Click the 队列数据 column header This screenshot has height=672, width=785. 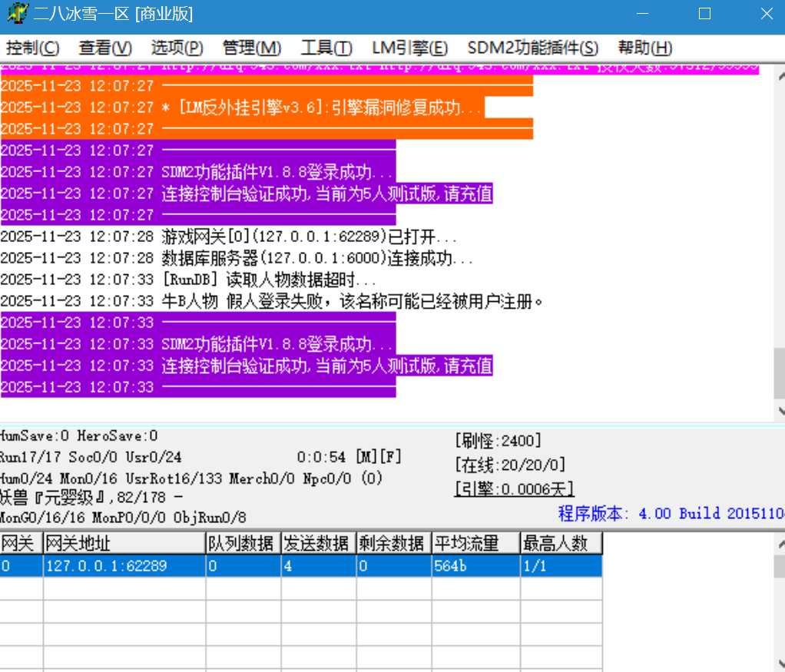pos(243,544)
